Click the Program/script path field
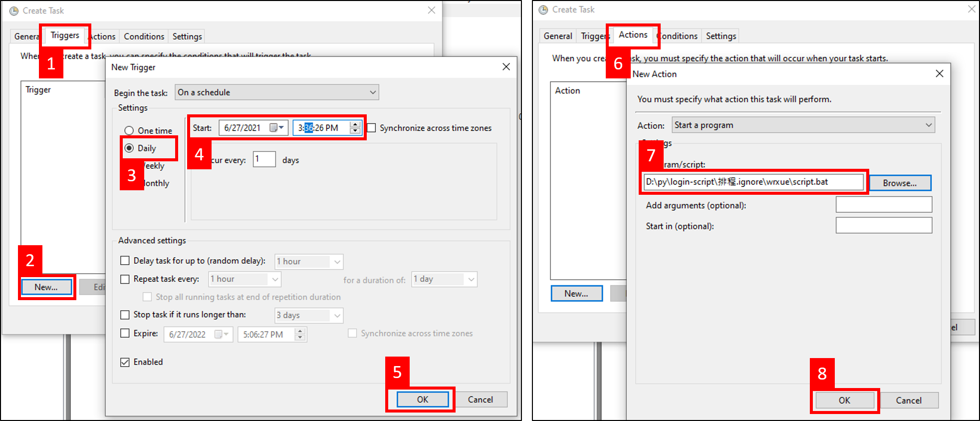 click(x=753, y=182)
